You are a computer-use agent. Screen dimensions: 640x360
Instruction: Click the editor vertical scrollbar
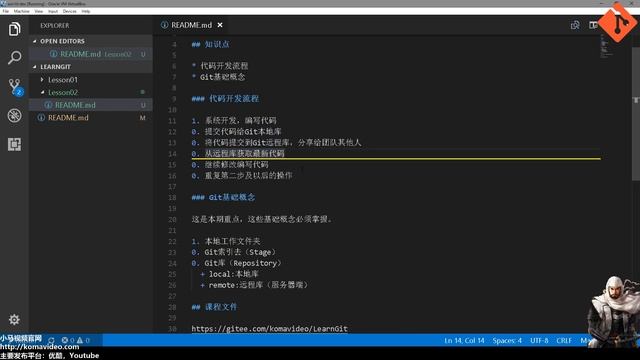[636, 113]
